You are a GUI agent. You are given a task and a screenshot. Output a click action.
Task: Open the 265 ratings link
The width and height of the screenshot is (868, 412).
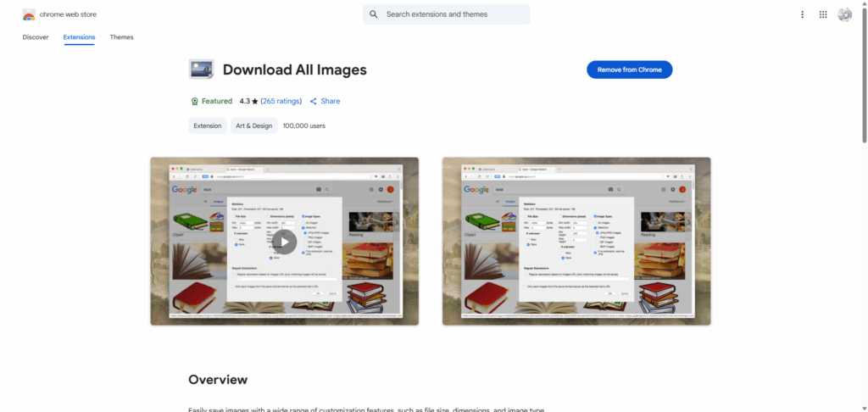pyautogui.click(x=281, y=102)
